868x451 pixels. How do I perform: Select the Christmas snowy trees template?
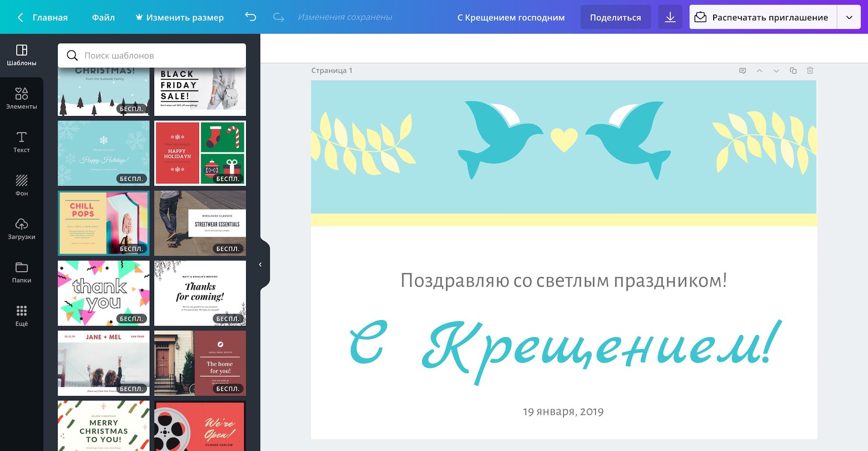tap(103, 92)
